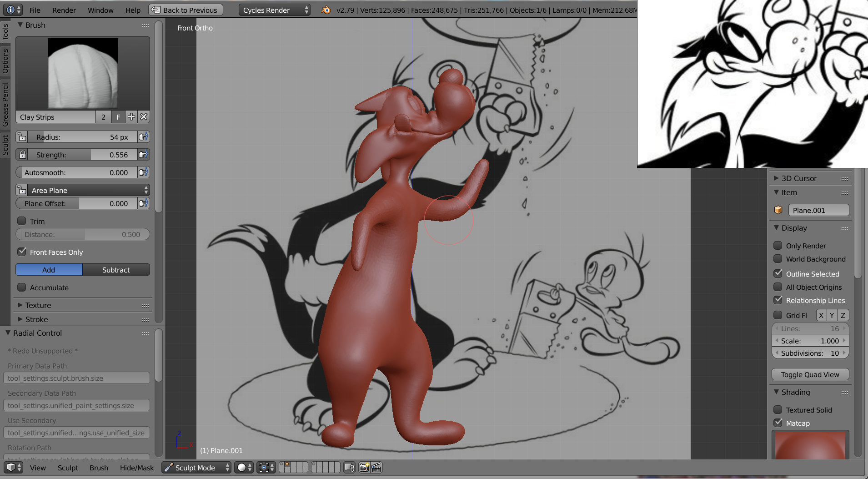Click the Autosmooth slider
This screenshot has width=868, height=479.
[76, 172]
